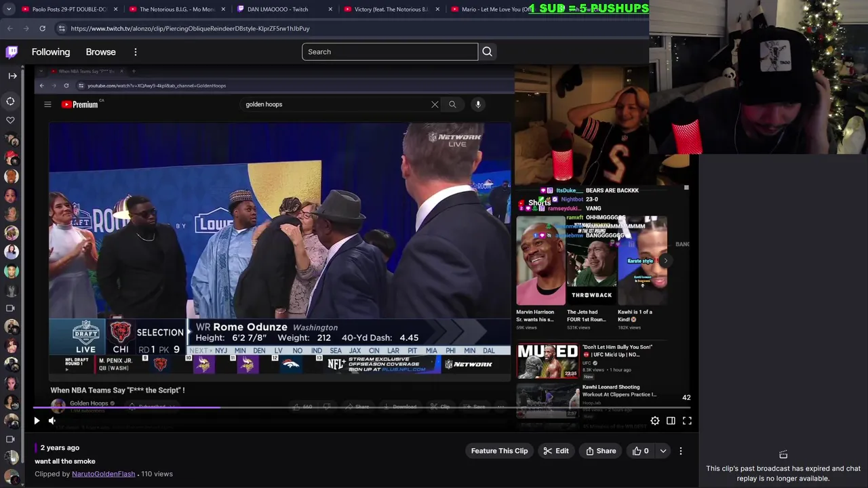Screen dimensions: 868x488
Task: Go forward with the browser forward arrow
Action: 26,28
